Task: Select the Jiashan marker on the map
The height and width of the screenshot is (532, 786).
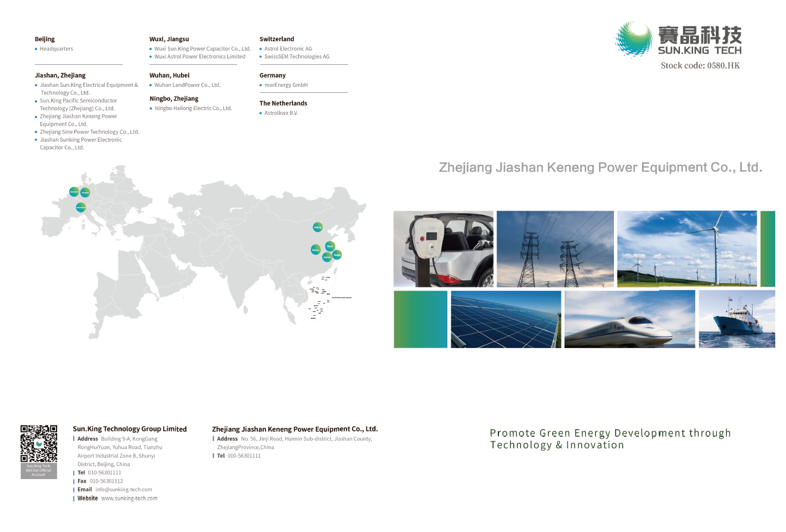Action: coord(327,257)
